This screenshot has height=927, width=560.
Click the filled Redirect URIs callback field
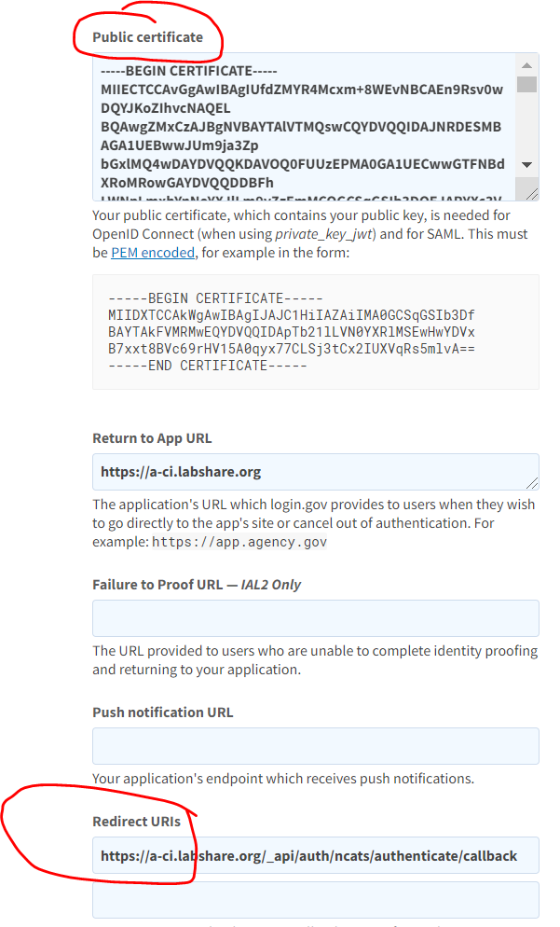pyautogui.click(x=315, y=855)
